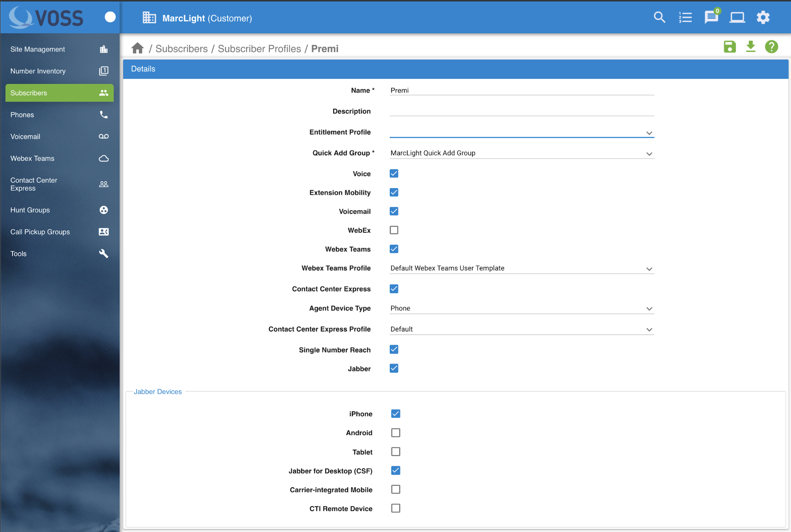Click the Details panel header
Image resolution: width=791 pixels, height=532 pixels.
click(455, 69)
